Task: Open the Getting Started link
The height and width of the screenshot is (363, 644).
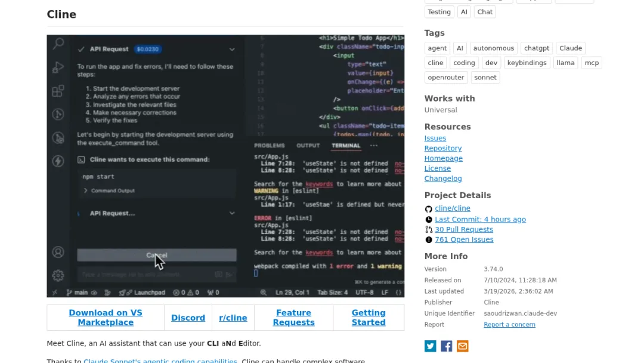Action: (369, 318)
